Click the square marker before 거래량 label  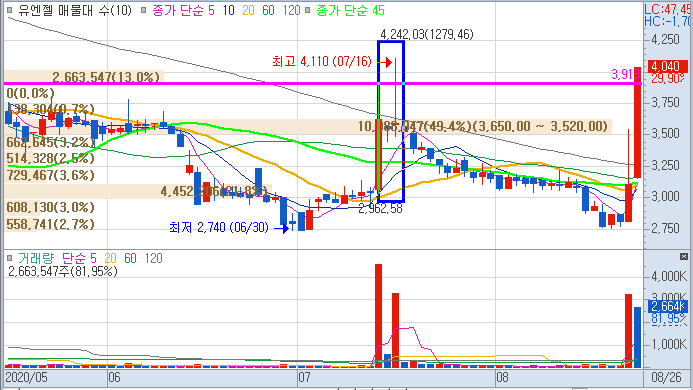tap(9, 258)
